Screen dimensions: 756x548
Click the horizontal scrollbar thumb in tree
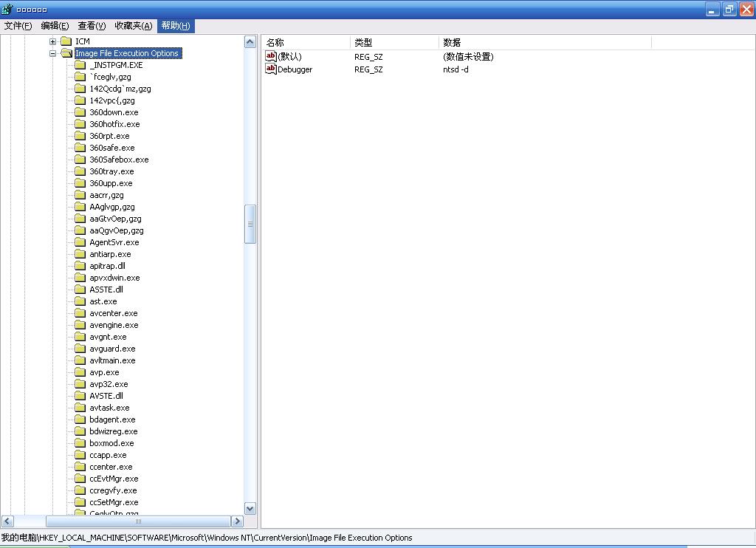[x=138, y=521]
